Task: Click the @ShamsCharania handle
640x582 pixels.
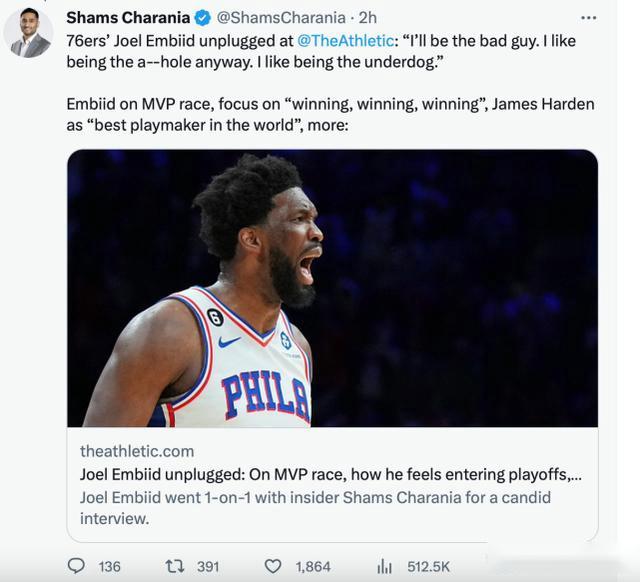Action: (x=278, y=18)
